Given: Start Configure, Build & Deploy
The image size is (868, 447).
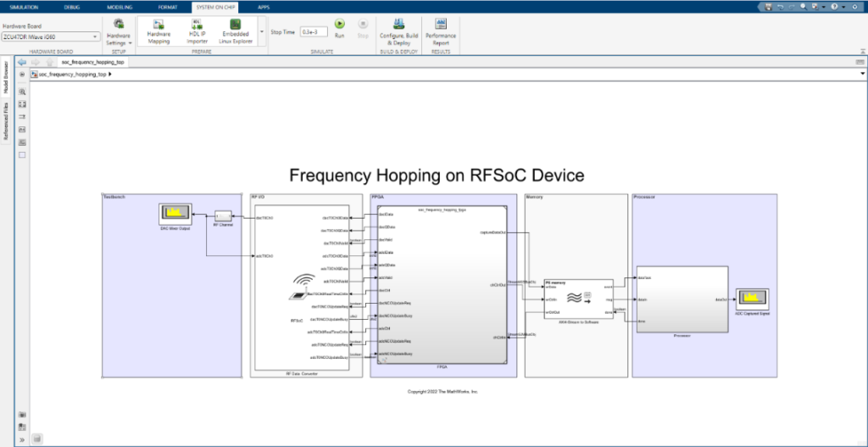Looking at the screenshot, I should tap(398, 31).
